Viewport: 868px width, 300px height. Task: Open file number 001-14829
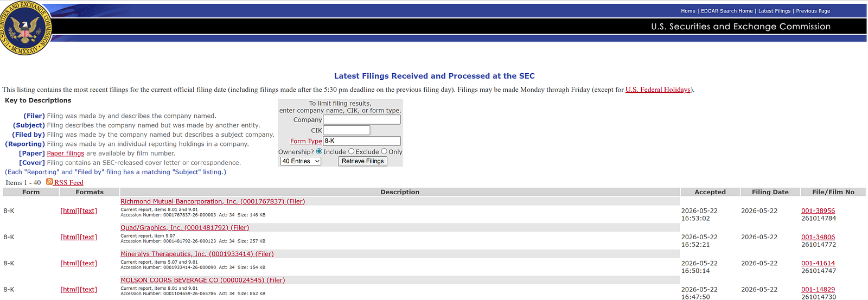[x=818, y=290]
